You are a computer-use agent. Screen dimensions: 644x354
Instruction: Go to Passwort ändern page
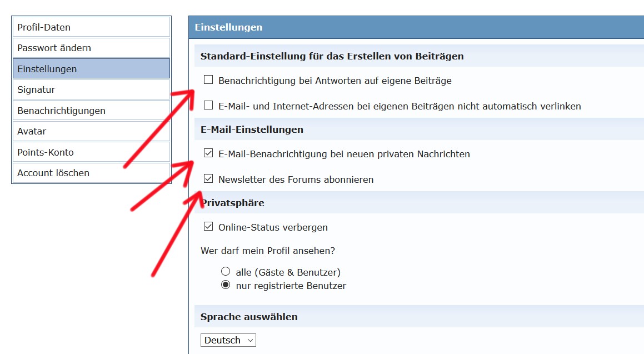click(x=91, y=48)
